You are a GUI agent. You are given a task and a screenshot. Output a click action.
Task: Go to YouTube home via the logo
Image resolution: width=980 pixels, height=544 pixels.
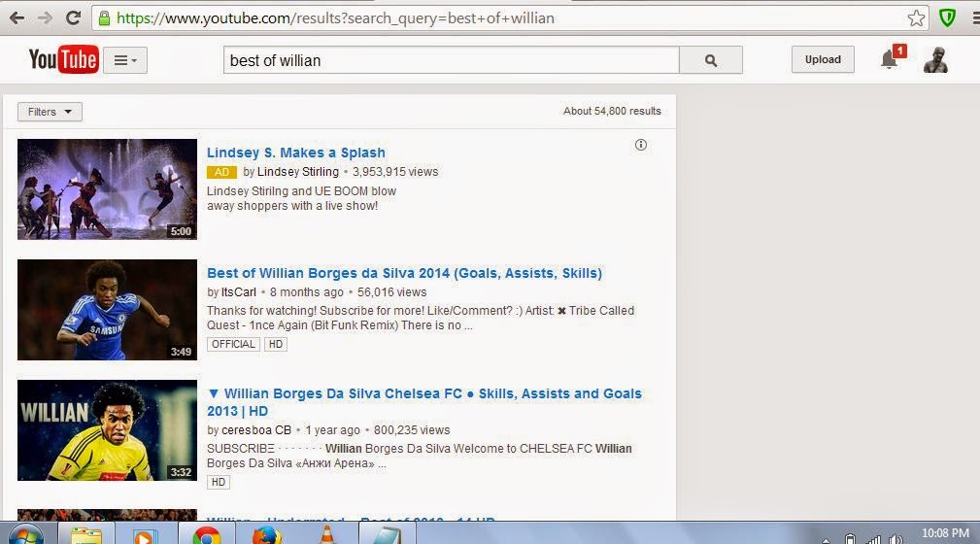pyautogui.click(x=63, y=59)
